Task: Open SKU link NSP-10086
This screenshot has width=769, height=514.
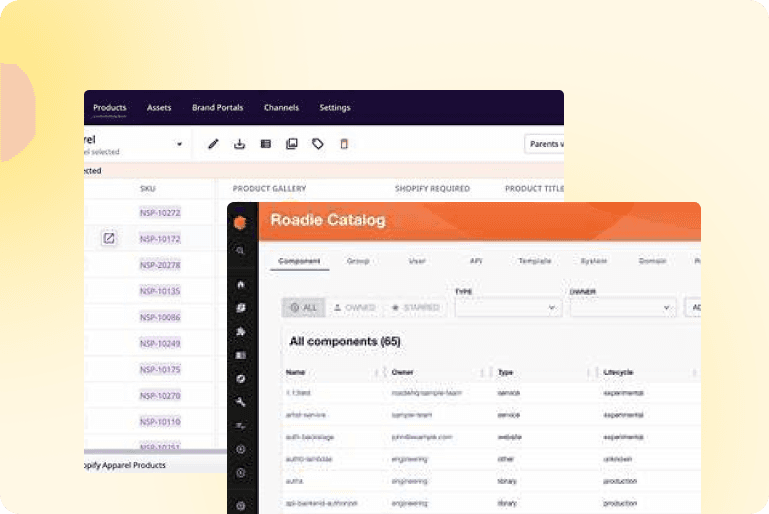Action: coord(160,317)
